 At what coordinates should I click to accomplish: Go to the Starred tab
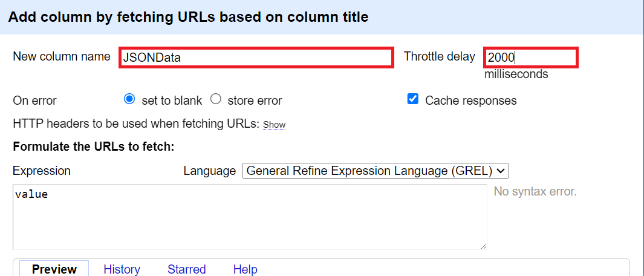tap(186, 269)
